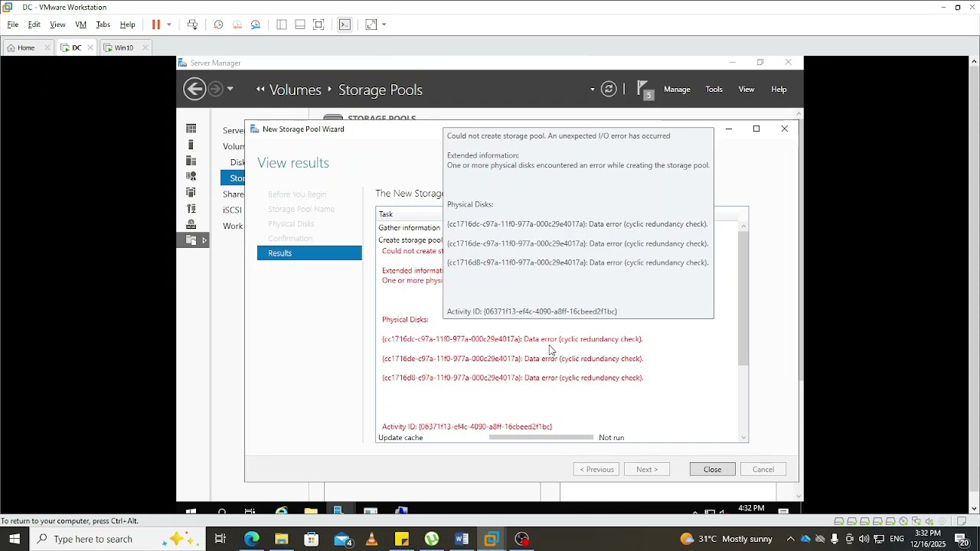Click iSCSI in Server Manager navigation
Image resolution: width=980 pixels, height=551 pixels.
tap(232, 210)
